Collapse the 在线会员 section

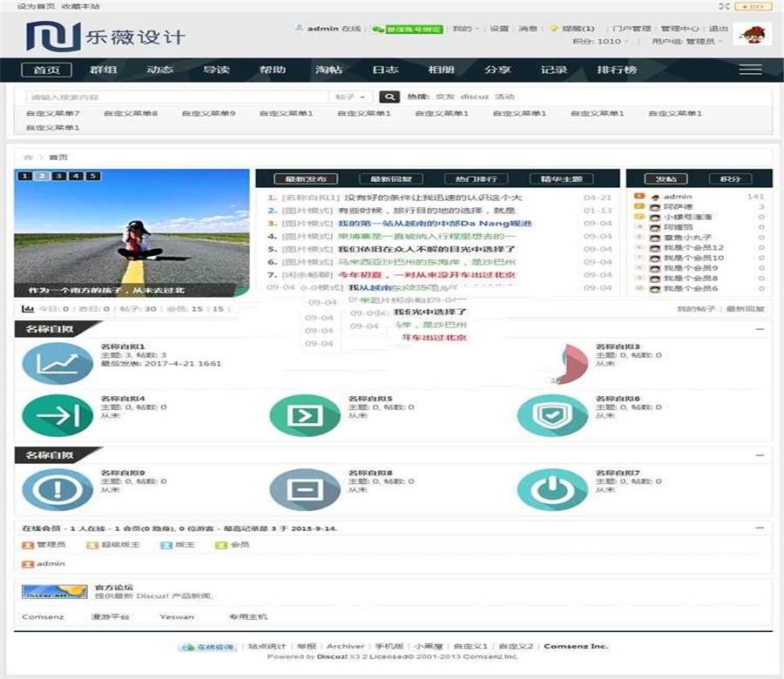pyautogui.click(x=760, y=528)
